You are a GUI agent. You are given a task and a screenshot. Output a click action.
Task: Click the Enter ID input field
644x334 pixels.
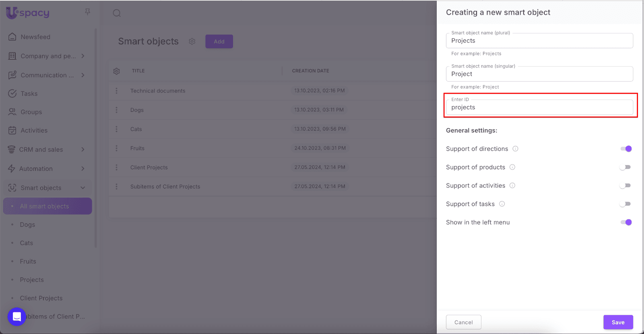[x=539, y=107]
